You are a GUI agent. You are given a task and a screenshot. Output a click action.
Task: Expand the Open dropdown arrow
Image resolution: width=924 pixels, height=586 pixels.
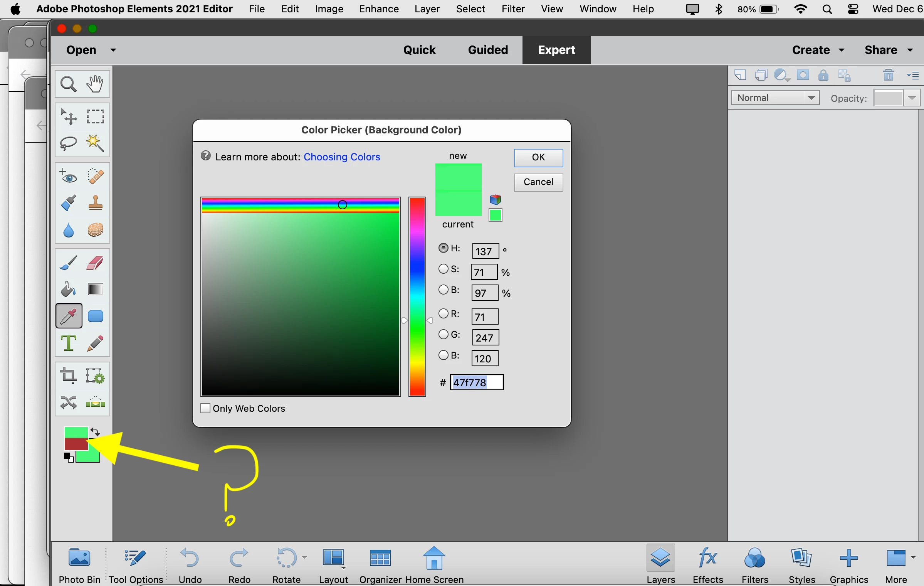[x=113, y=50]
